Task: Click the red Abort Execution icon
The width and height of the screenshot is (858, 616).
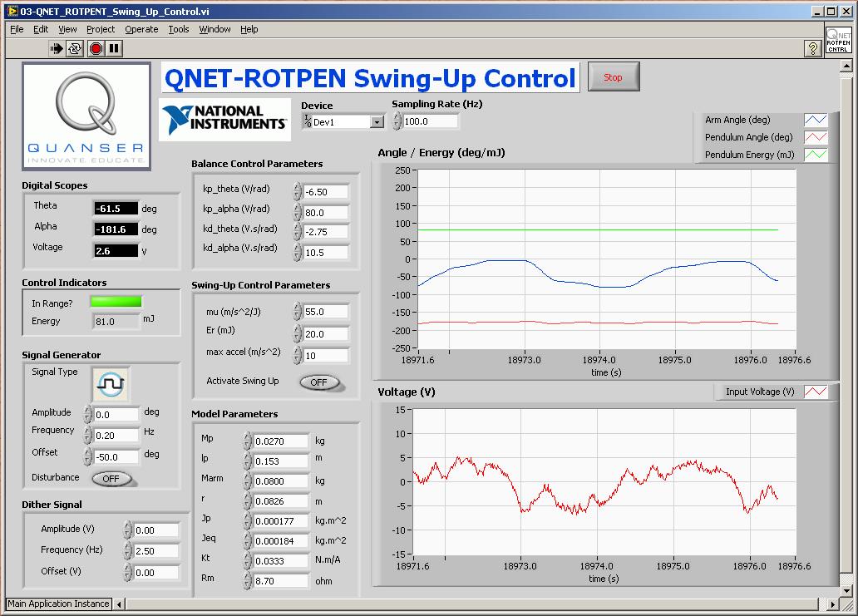Action: click(x=96, y=49)
